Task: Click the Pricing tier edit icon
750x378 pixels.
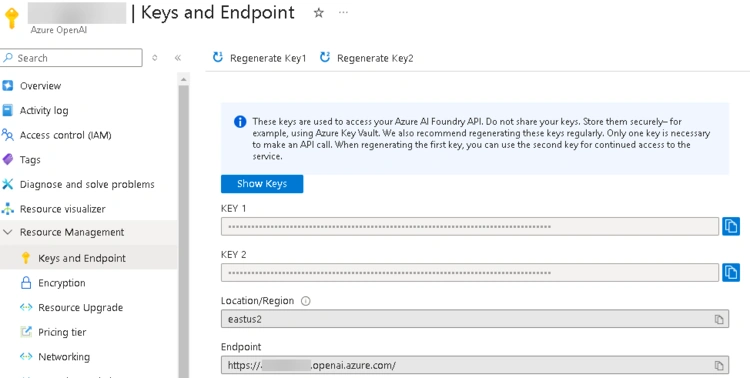Action: coord(26,332)
